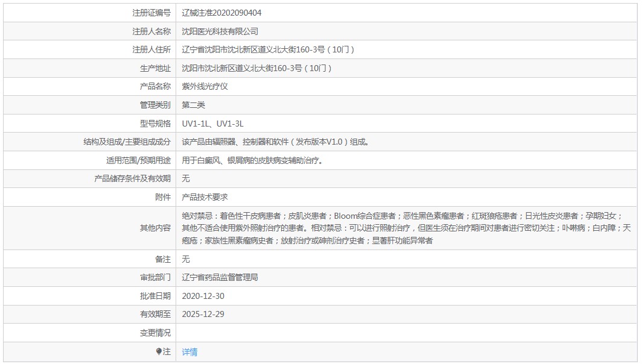Image resolution: width=642 pixels, height=364 pixels.
Task: Select the 生产地址 value starting with 沈阳市沈北新区
Action: click(x=256, y=68)
